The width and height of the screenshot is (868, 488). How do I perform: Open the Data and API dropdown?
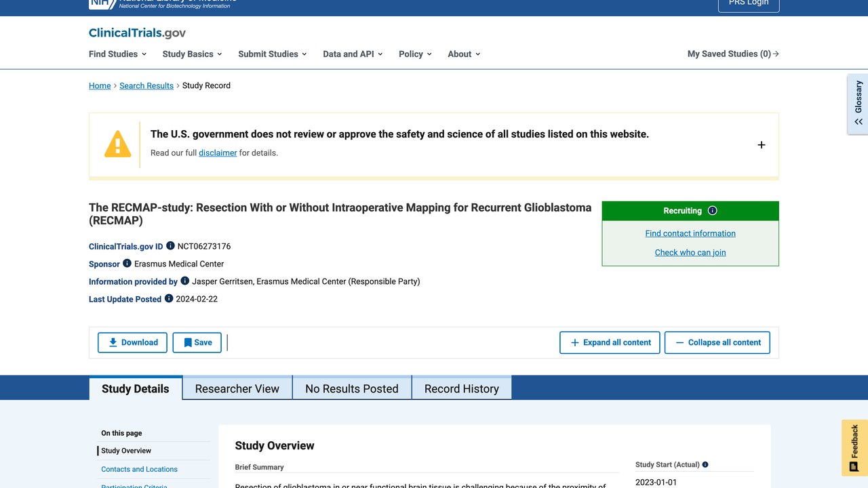point(353,54)
